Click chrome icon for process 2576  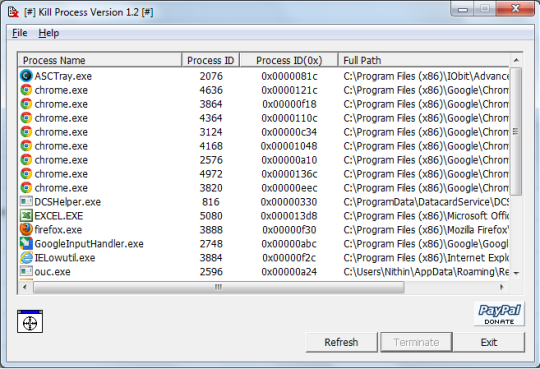[26, 160]
